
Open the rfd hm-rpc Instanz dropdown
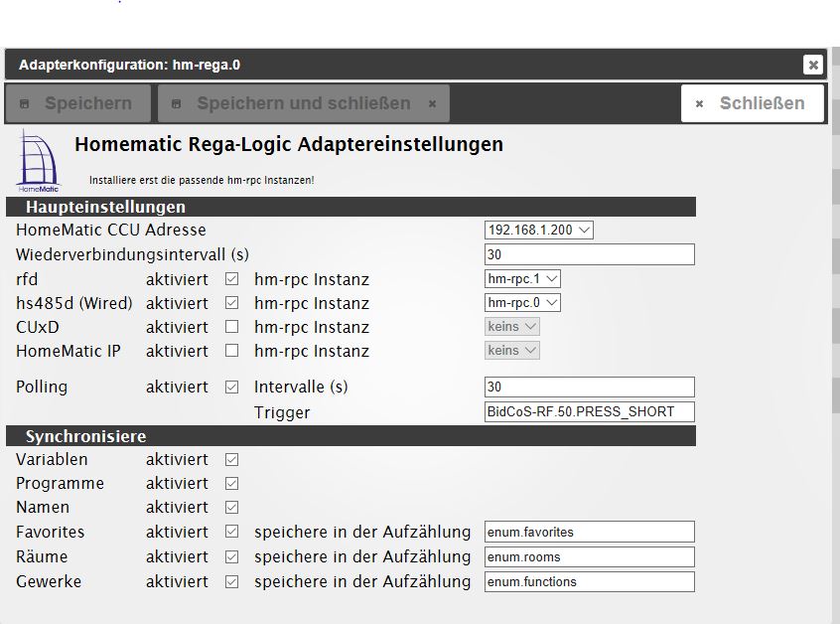(522, 279)
